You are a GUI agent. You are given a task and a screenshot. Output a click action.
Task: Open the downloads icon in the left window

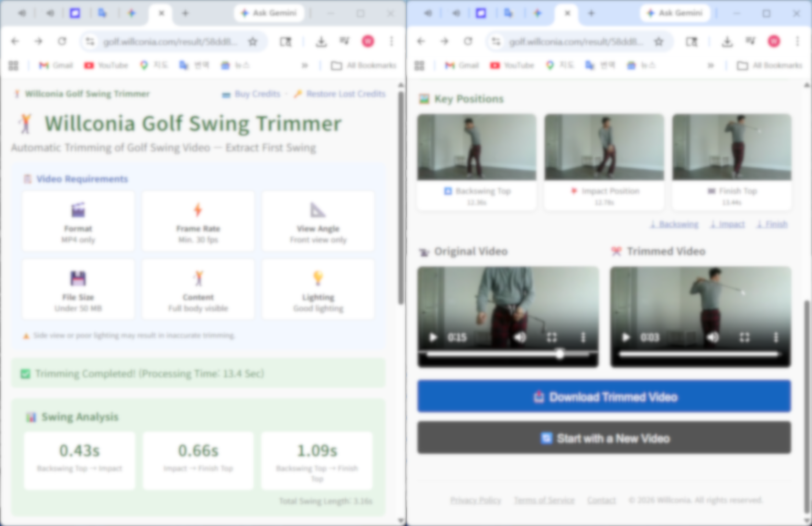pyautogui.click(x=321, y=41)
